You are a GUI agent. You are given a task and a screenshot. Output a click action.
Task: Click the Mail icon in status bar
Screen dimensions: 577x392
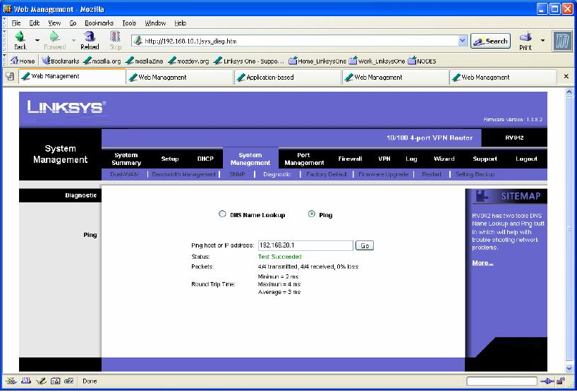tap(26, 381)
